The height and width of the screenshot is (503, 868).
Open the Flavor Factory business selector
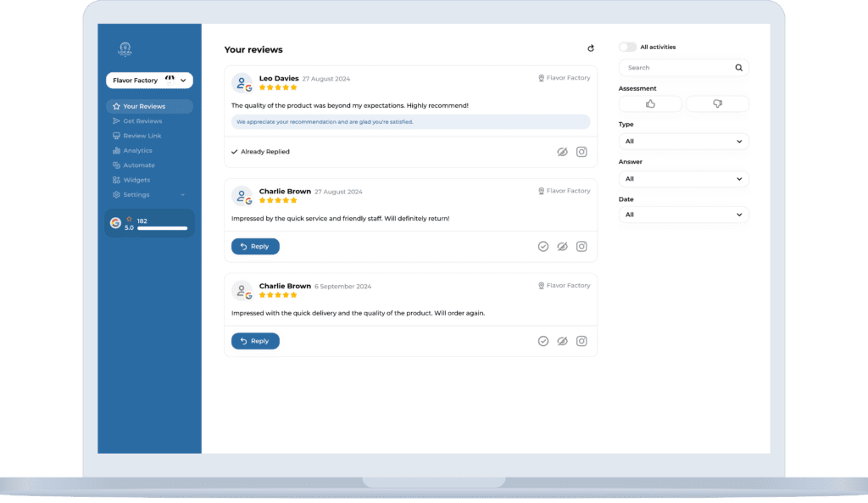[x=149, y=80]
